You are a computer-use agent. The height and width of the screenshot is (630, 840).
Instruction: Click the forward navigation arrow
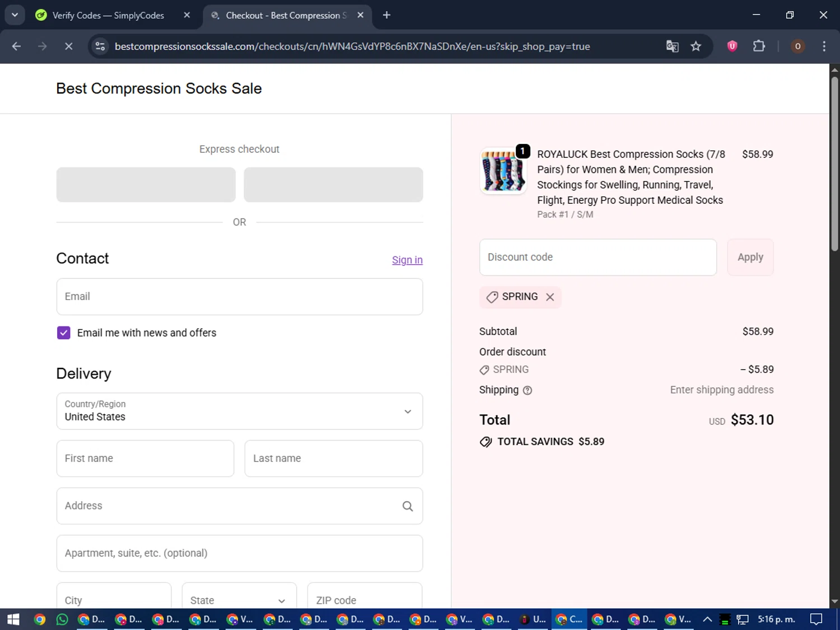tap(43, 46)
